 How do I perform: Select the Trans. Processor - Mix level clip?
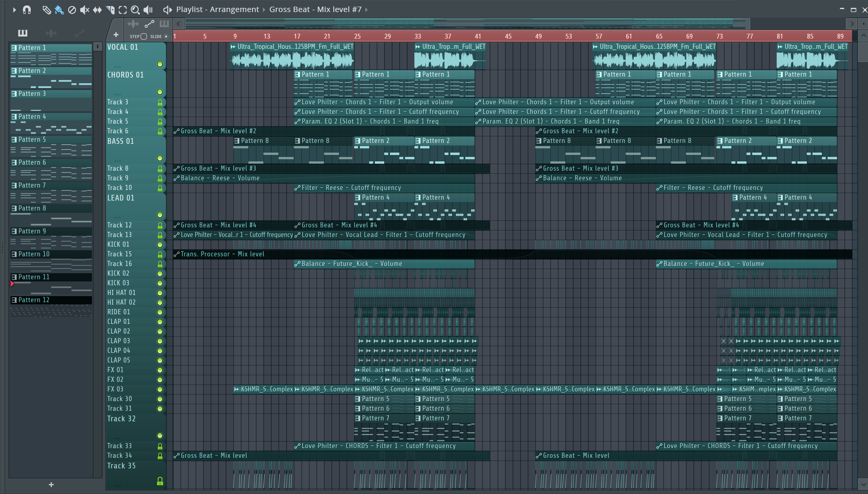(512, 254)
